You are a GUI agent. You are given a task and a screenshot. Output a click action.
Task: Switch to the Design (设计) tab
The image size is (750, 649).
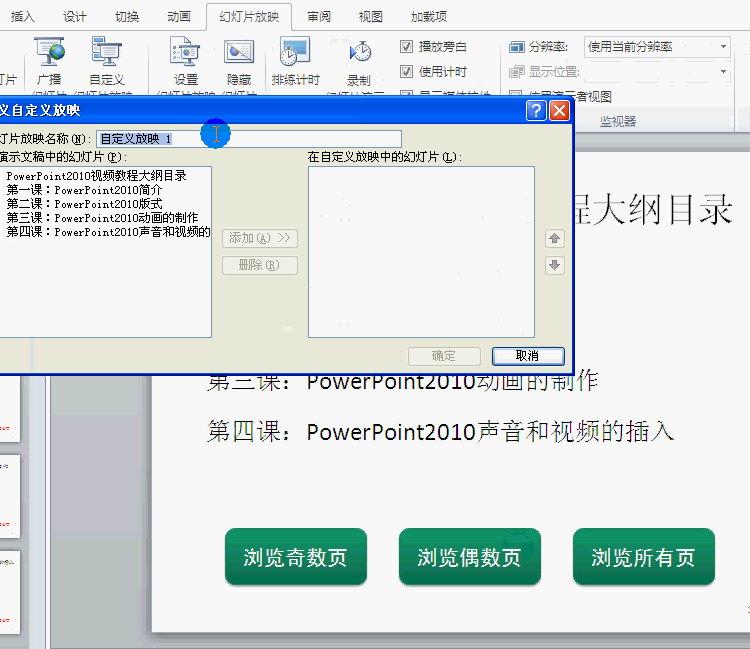(x=75, y=17)
